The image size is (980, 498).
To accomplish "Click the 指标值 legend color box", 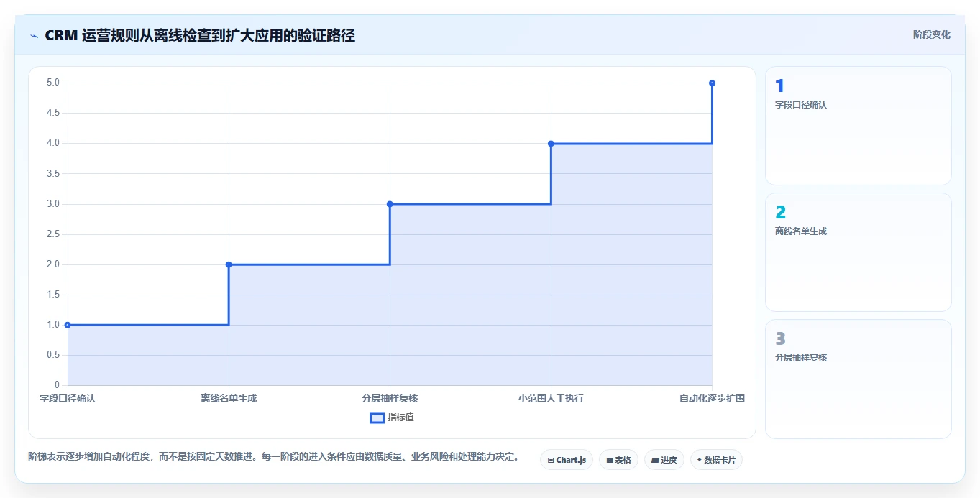I will (x=377, y=418).
